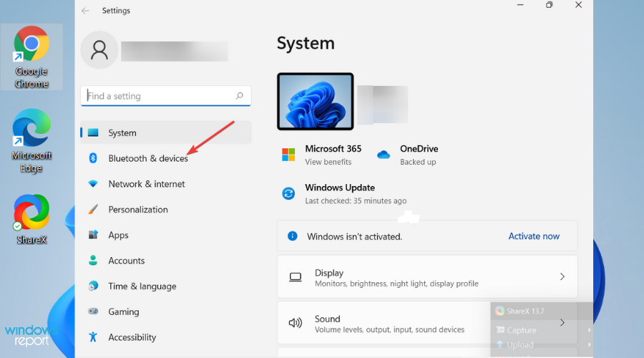Click the search magnifier icon
Viewport: 644px width, 358px height.
click(240, 96)
